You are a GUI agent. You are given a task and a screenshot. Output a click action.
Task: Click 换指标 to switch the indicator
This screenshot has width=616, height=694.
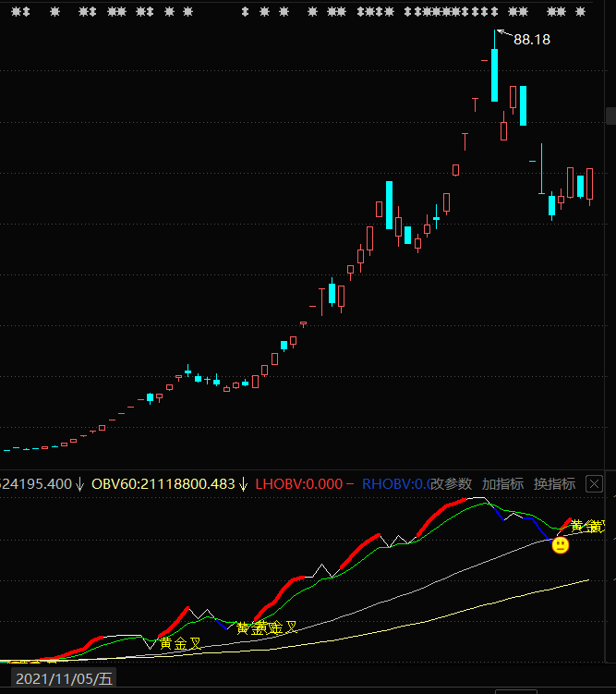[x=554, y=484]
